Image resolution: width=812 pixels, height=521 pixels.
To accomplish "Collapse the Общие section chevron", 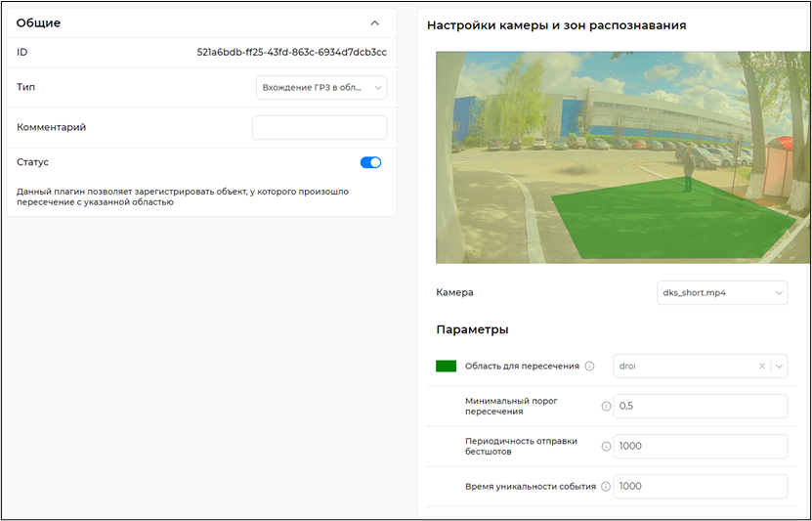I will click(374, 23).
